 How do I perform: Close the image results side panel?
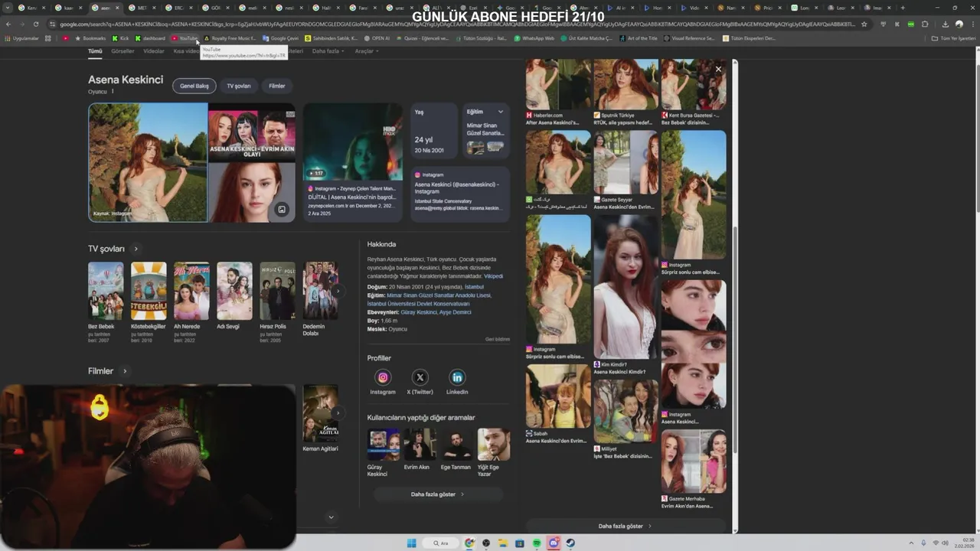point(718,70)
